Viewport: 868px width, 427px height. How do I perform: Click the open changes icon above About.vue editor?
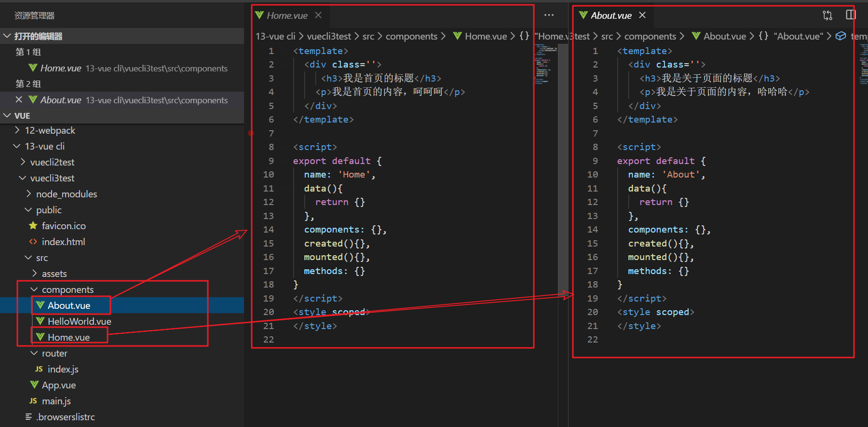pyautogui.click(x=827, y=15)
